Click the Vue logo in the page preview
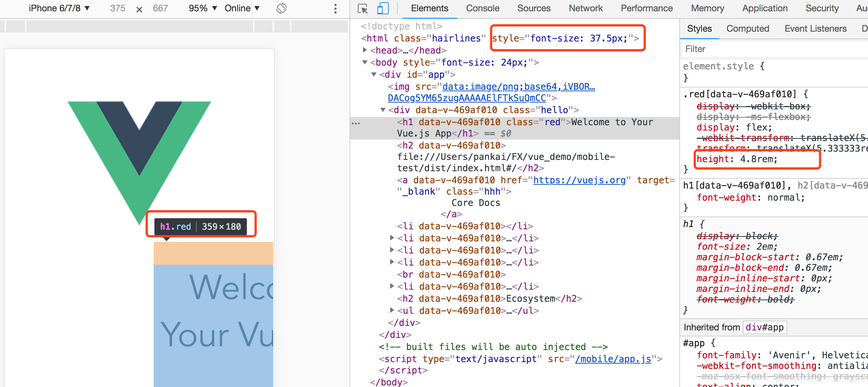 tap(139, 162)
